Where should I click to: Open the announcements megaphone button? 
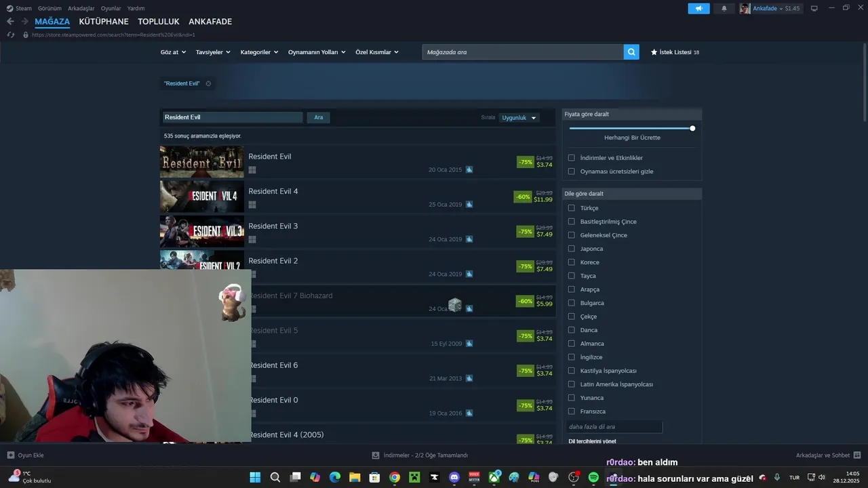point(698,8)
